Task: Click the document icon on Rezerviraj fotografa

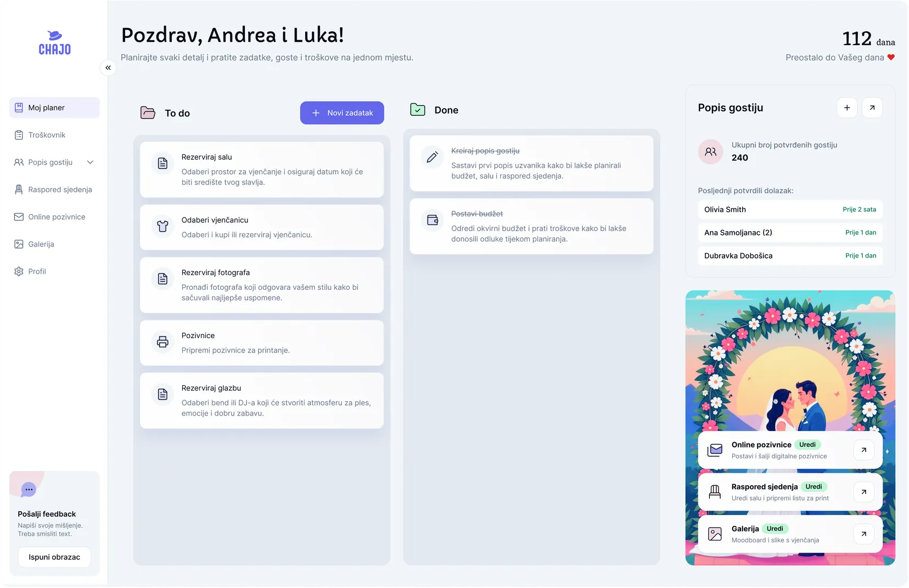Action: click(x=162, y=279)
